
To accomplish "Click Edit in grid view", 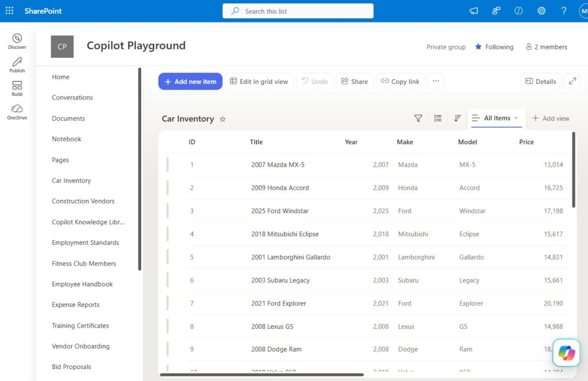I will point(259,82).
